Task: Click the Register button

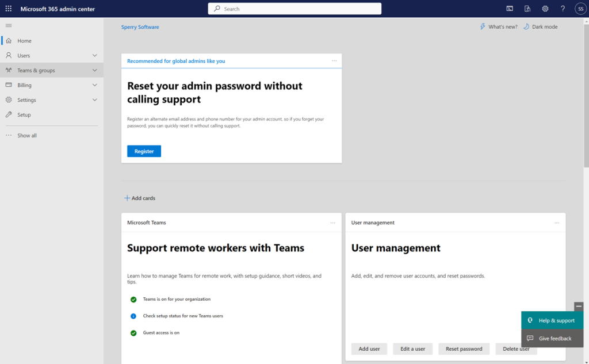Action: tap(144, 151)
